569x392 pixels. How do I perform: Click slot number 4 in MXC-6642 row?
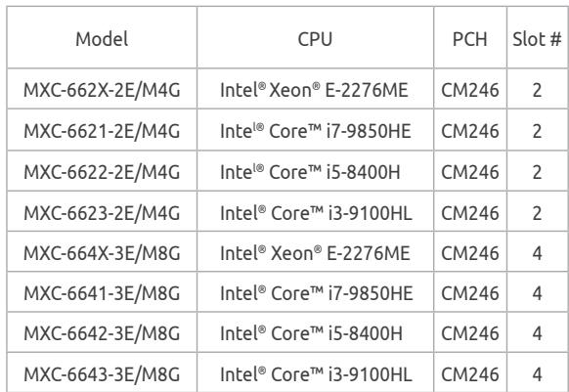[x=537, y=333]
